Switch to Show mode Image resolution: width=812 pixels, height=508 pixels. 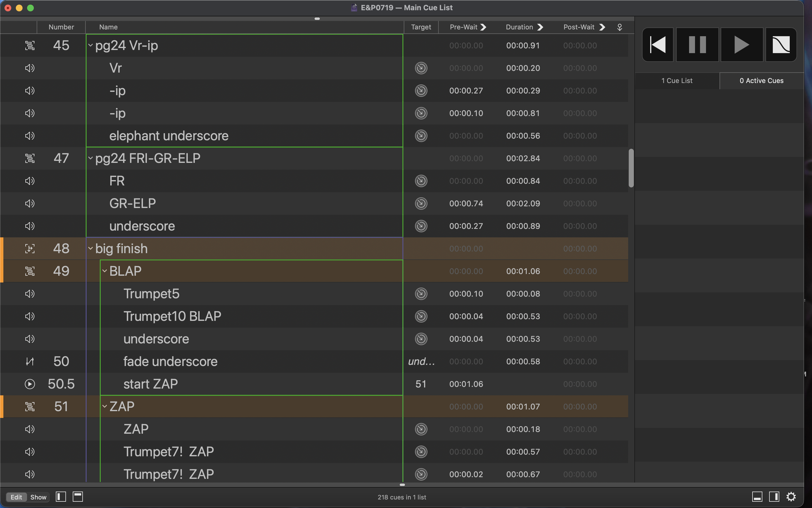coord(38,497)
